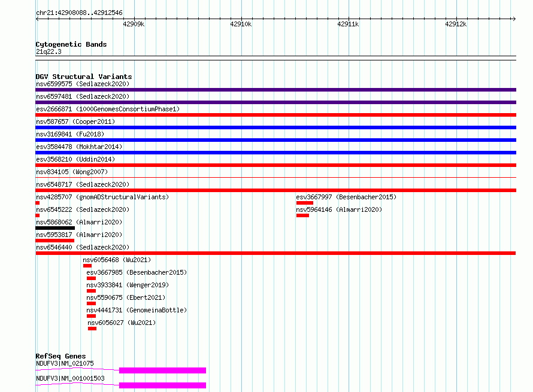Click the red nsv6056027 variant bar
The image size is (533, 392).
coord(92,329)
